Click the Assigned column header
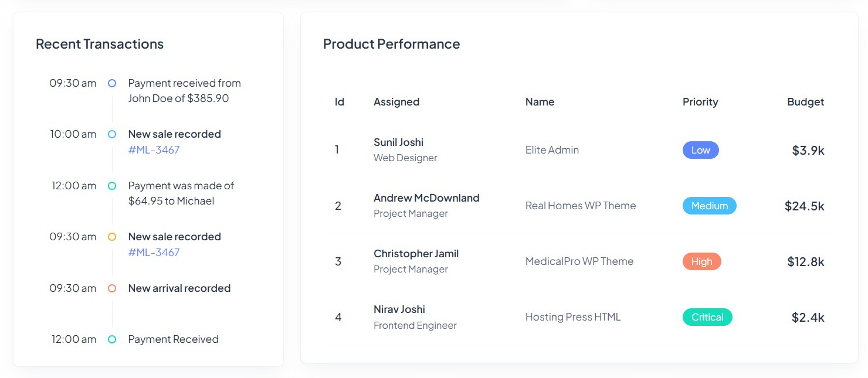The width and height of the screenshot is (868, 378). [396, 102]
